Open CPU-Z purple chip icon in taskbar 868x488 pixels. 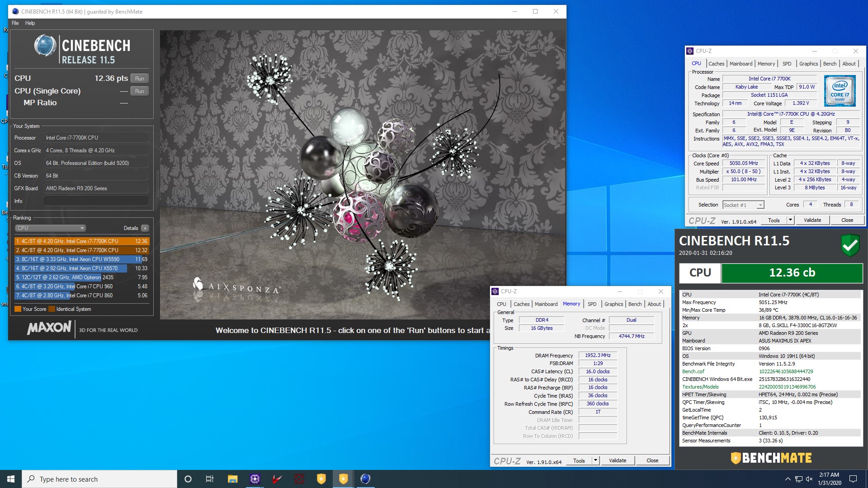click(255, 479)
